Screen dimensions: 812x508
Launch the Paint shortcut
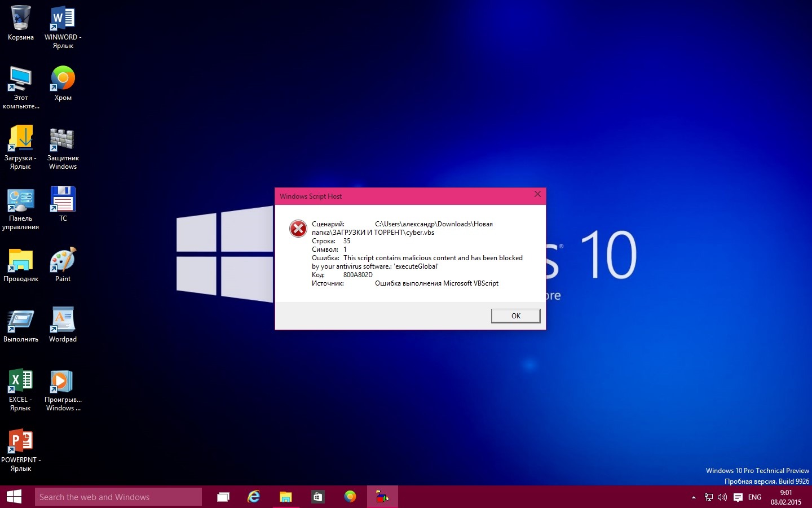click(63, 260)
